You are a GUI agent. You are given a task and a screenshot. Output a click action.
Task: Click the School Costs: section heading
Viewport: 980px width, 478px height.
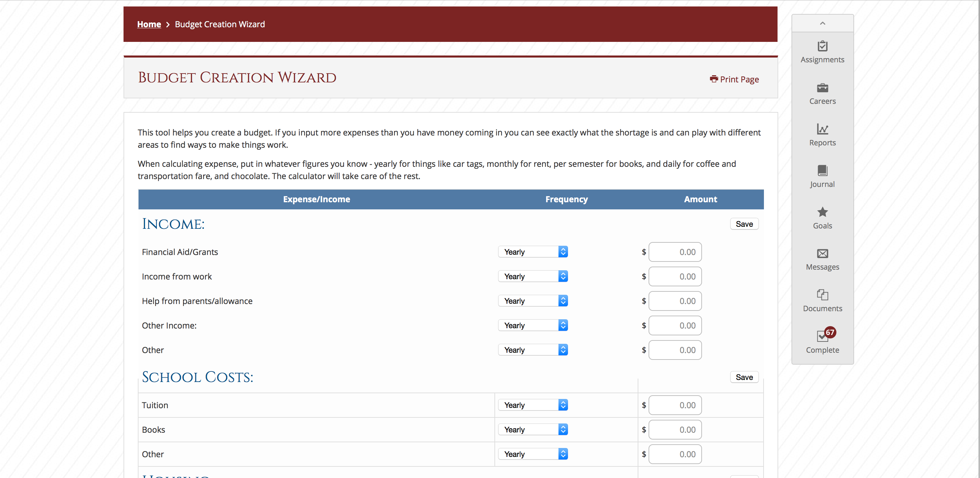click(197, 377)
